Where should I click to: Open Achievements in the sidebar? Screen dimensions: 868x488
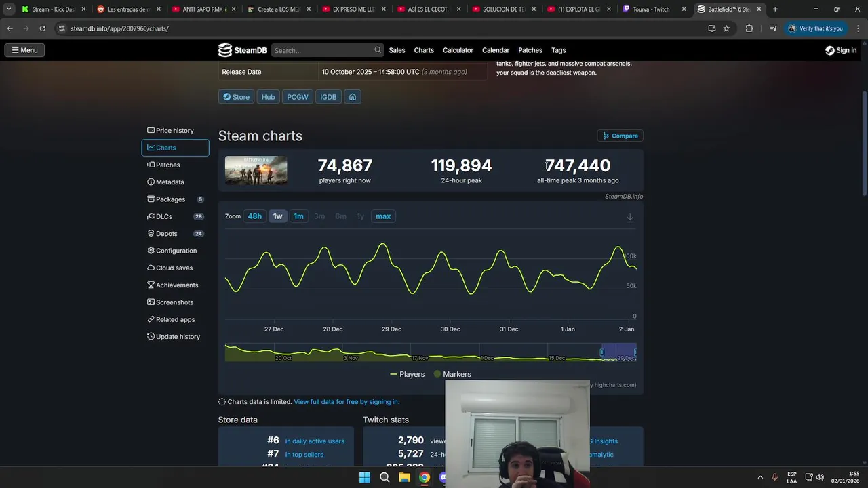pos(175,285)
